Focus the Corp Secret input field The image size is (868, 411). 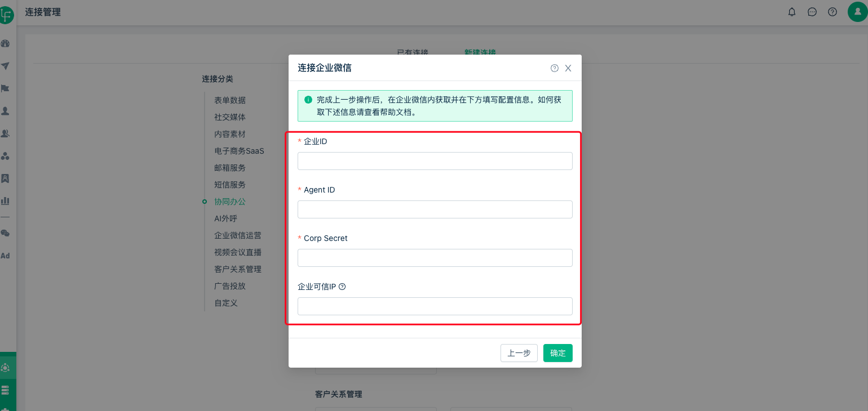(435, 258)
